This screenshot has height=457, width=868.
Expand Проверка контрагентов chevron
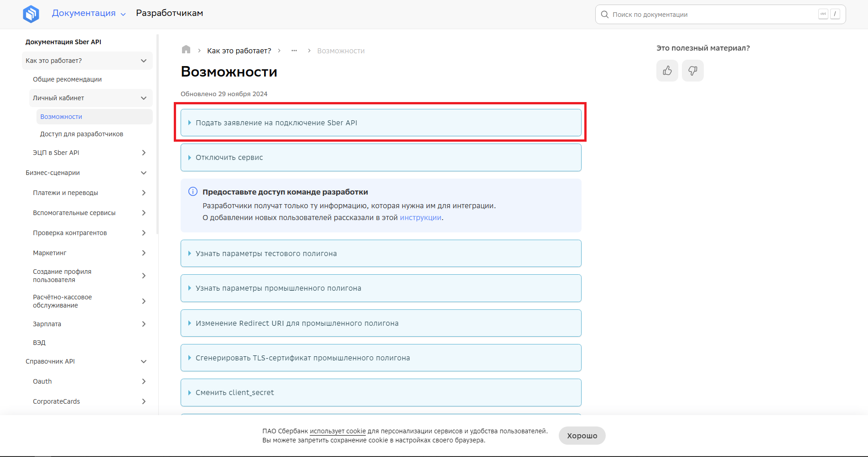pyautogui.click(x=144, y=233)
